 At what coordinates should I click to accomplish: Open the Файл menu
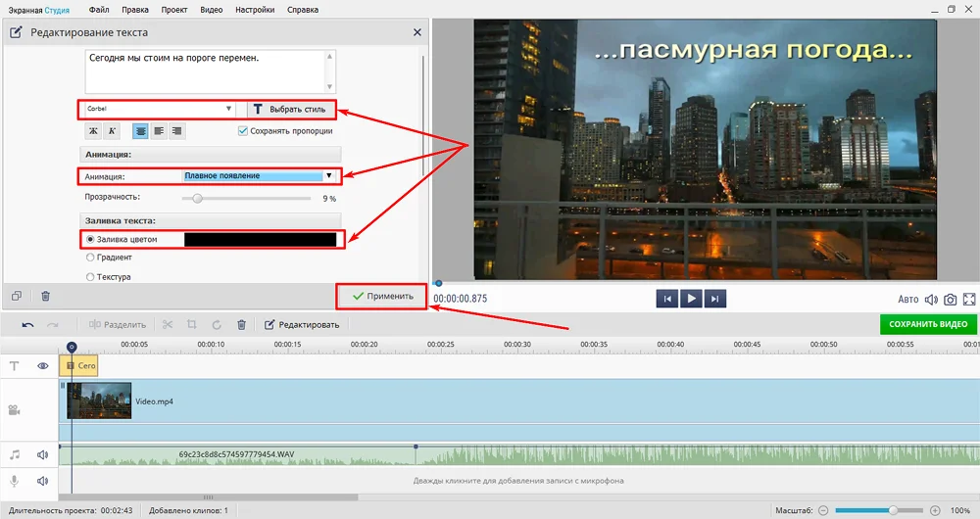pos(99,10)
